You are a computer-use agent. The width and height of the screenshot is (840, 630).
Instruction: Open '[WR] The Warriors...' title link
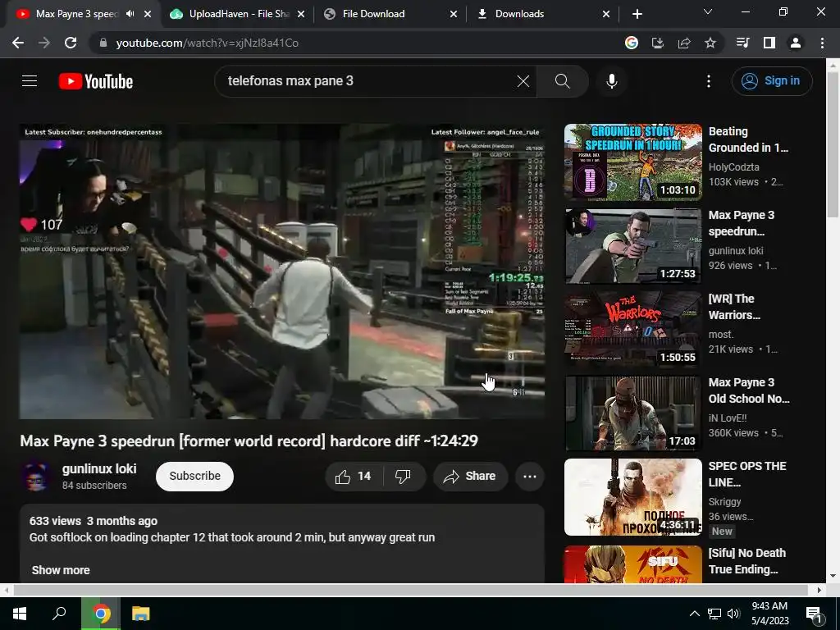734,307
